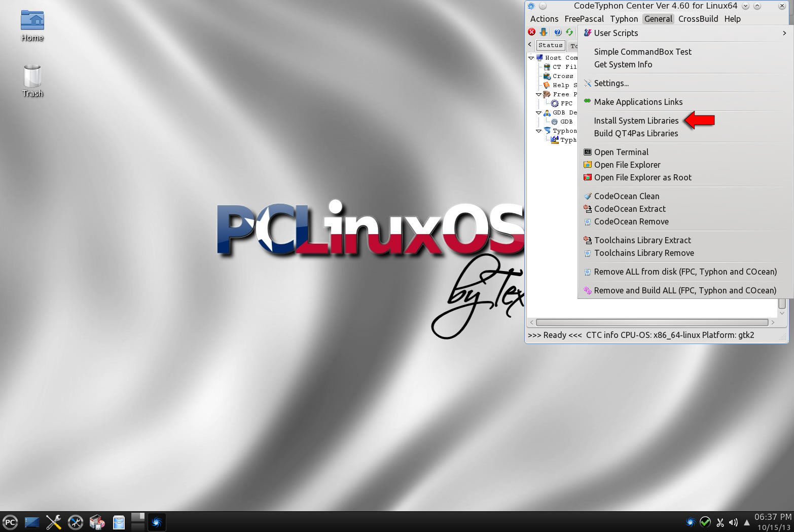Image resolution: width=794 pixels, height=532 pixels.
Task: Expand hidden system tray icons triangle
Action: (746, 522)
